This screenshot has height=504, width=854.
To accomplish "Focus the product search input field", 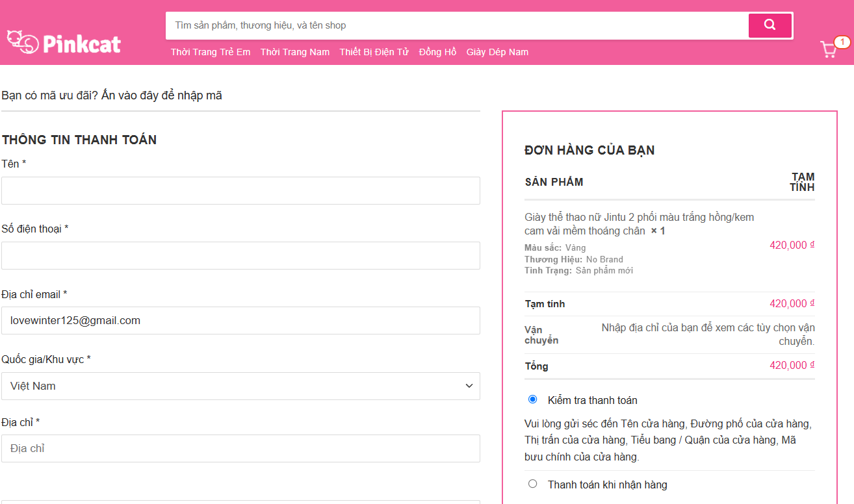I will pyautogui.click(x=455, y=25).
